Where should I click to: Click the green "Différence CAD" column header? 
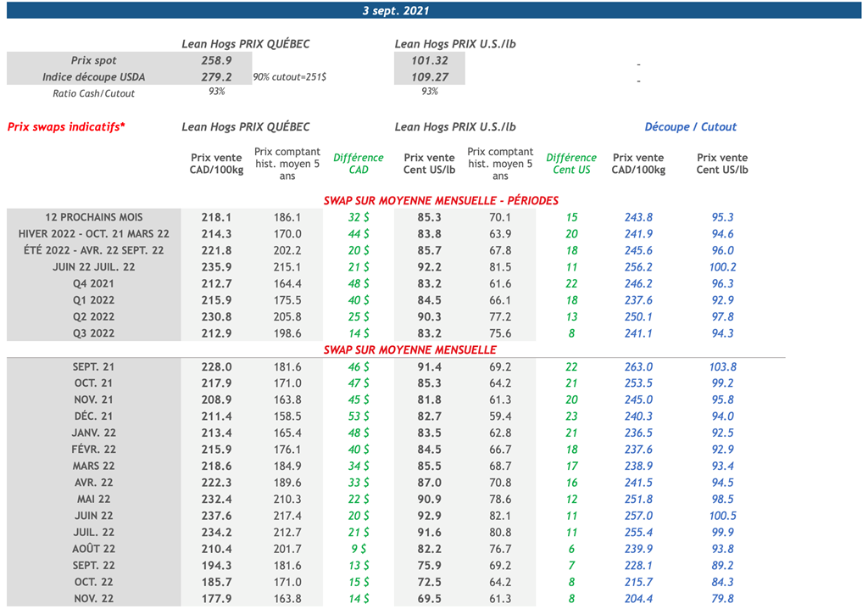click(359, 164)
